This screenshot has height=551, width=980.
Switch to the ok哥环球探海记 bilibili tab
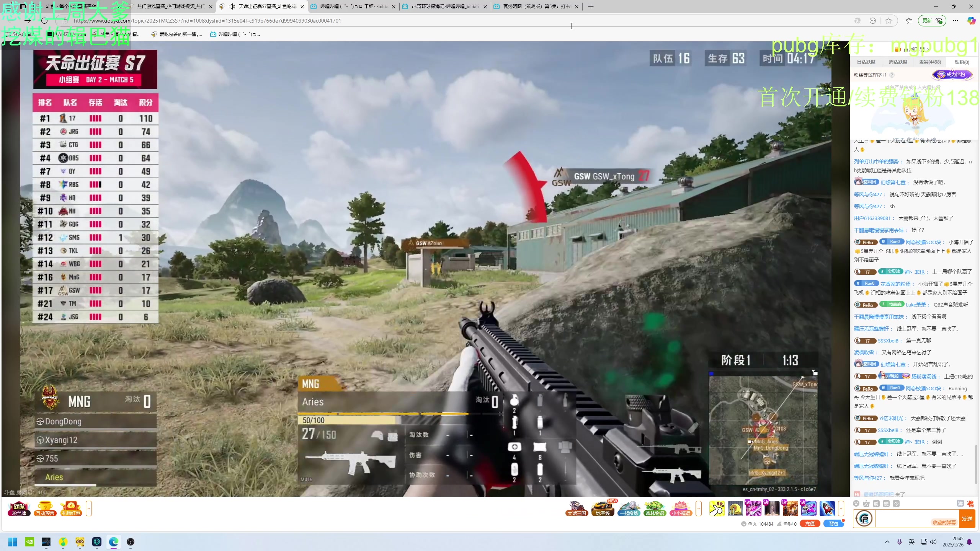pyautogui.click(x=445, y=7)
